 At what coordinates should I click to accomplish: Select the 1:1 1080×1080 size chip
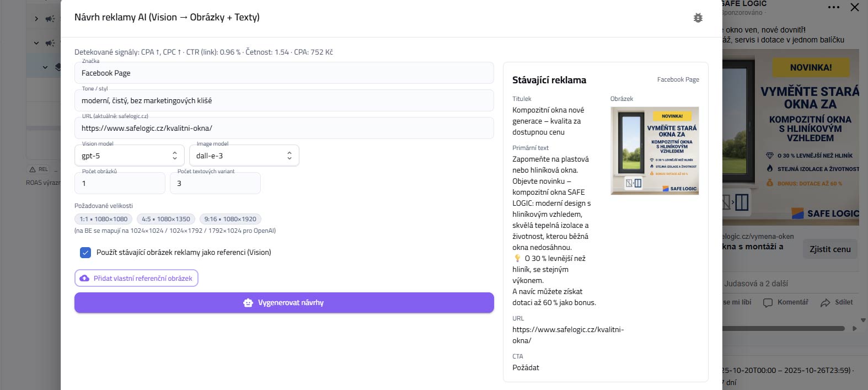tap(104, 219)
